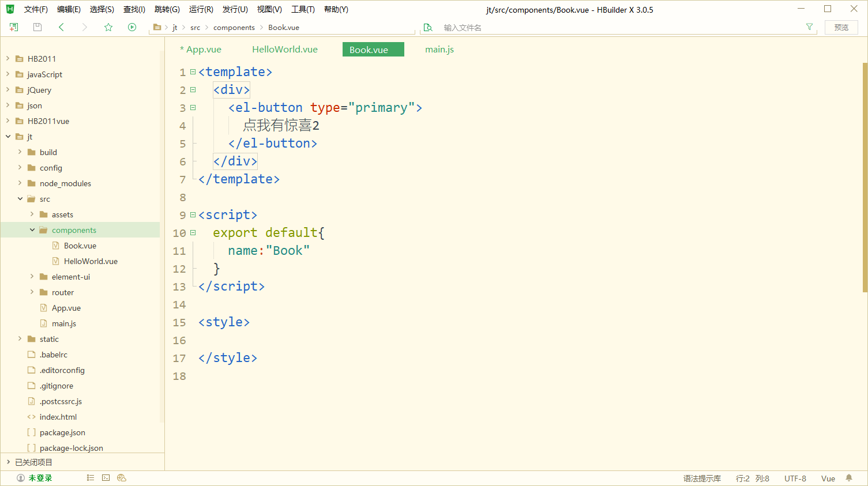Collapse the src folder

click(x=19, y=198)
